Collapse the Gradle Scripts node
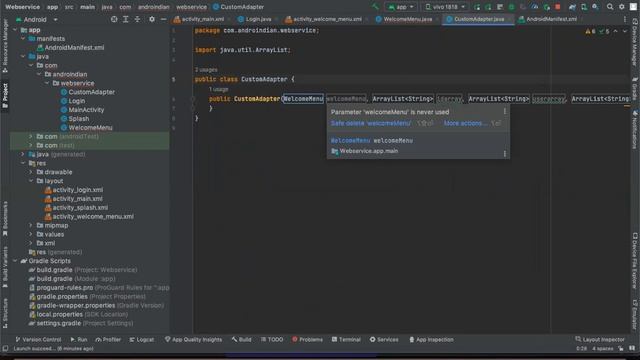The image size is (640, 360). coord(15,261)
